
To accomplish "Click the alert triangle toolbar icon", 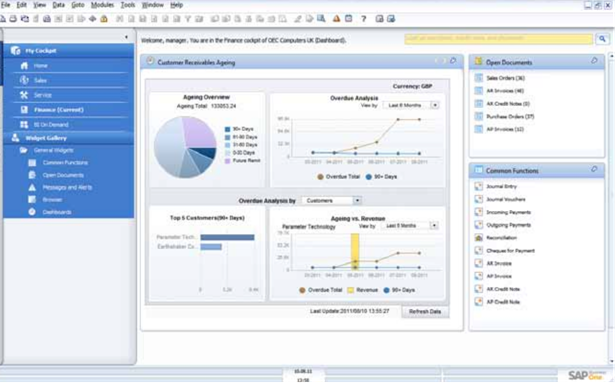I will (x=337, y=18).
